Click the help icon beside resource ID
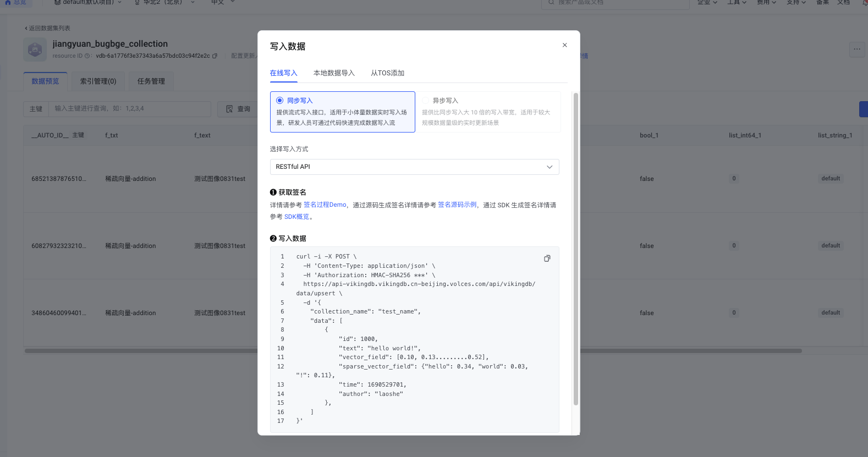This screenshot has height=457, width=868. pos(88,56)
